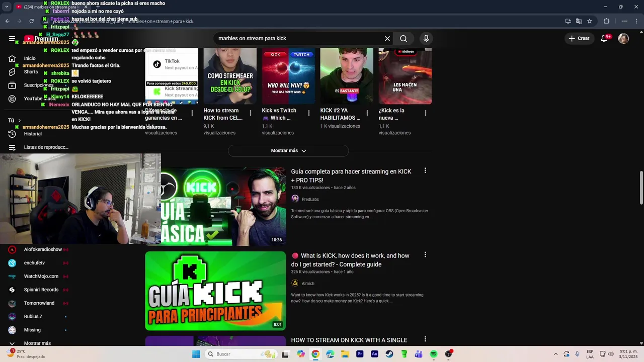Open options for '¿Kick es la nueva' short
Screen dimensions: 644x362
click(426, 114)
